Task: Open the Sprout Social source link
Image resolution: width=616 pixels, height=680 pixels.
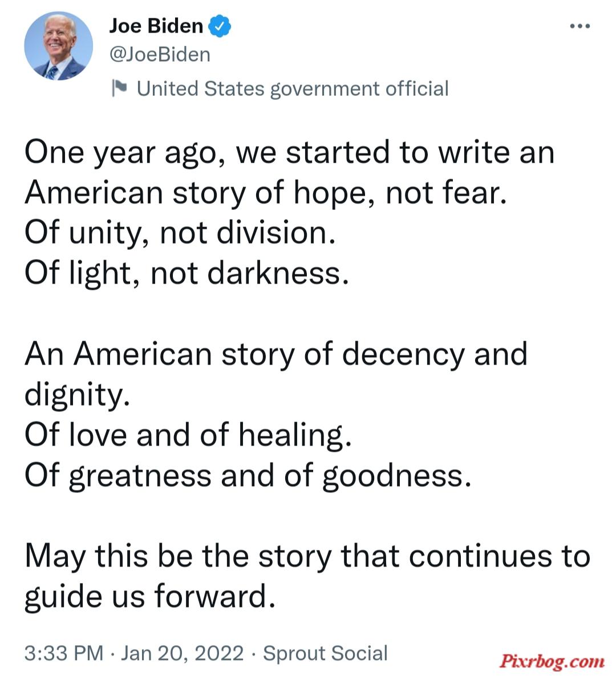Action: point(325,653)
